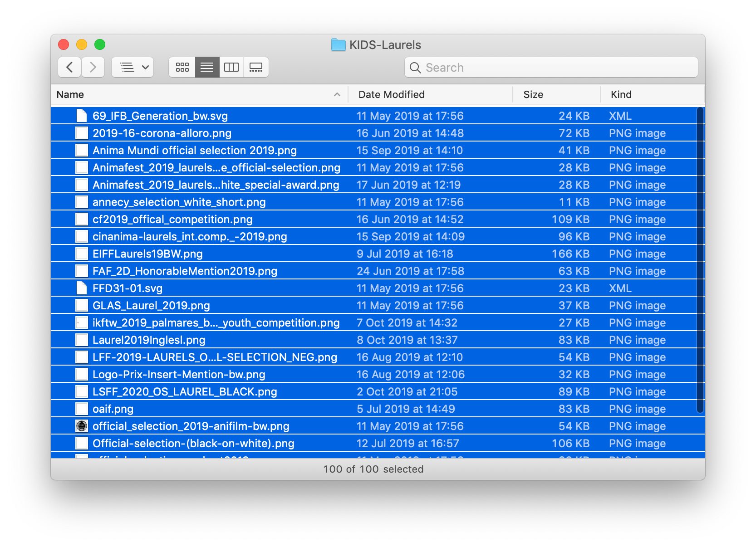Select 69_IFB_Generation_bw.svg file
The width and height of the screenshot is (756, 547).
160,116
